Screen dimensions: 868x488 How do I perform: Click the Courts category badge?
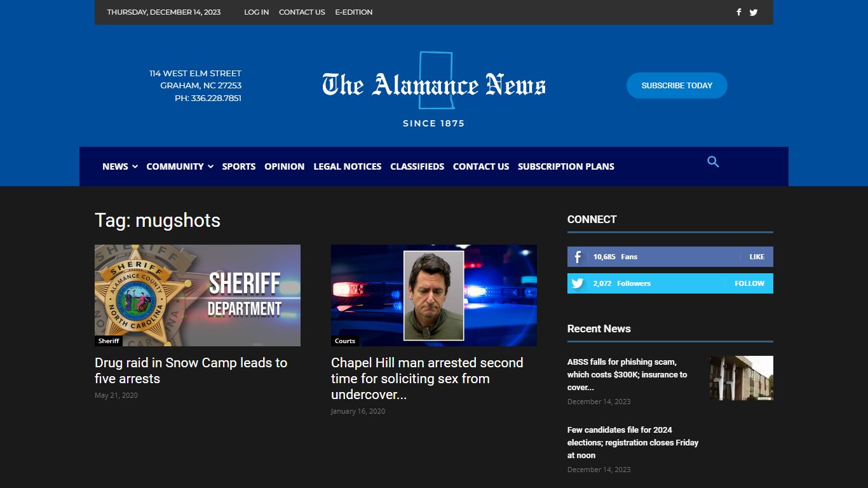tap(345, 341)
